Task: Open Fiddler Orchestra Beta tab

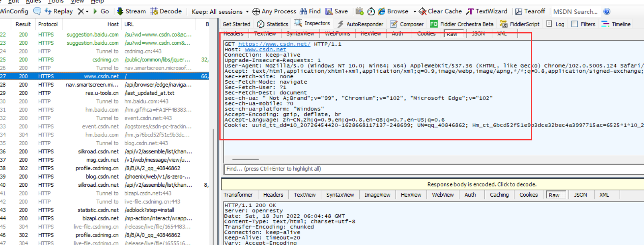Action: [x=462, y=24]
